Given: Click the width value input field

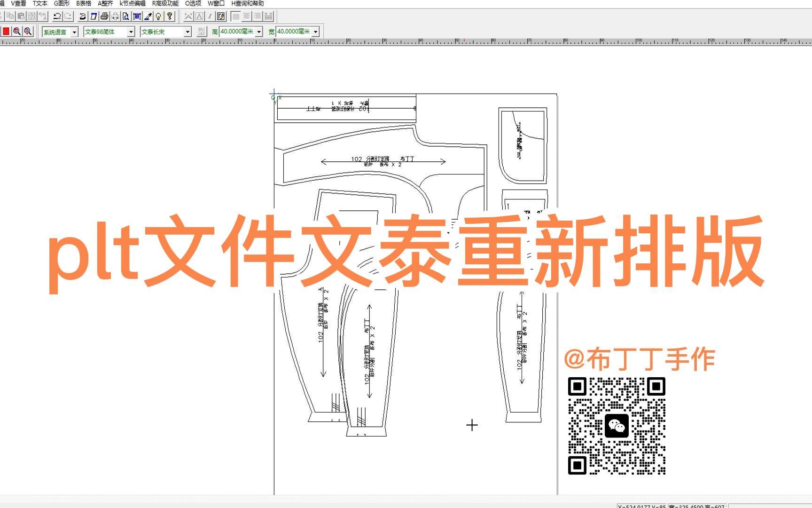Looking at the screenshot, I should [x=294, y=32].
